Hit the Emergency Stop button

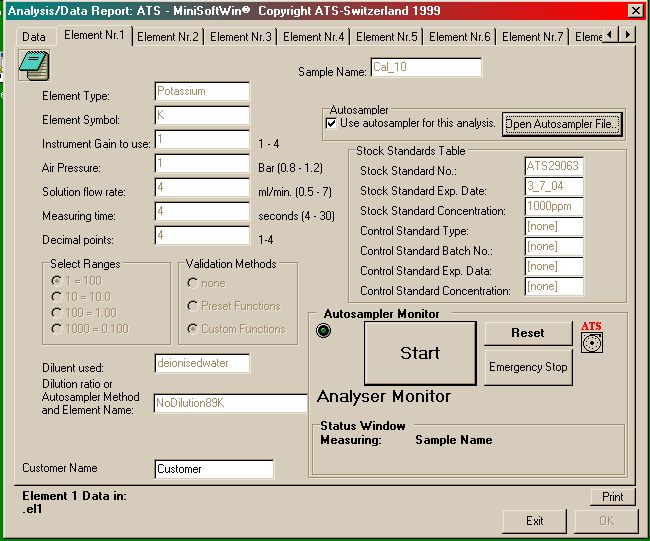coord(528,367)
